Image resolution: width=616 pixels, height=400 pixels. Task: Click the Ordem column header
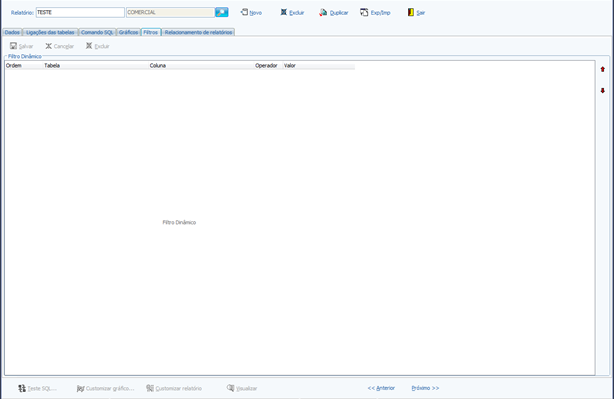click(x=24, y=66)
